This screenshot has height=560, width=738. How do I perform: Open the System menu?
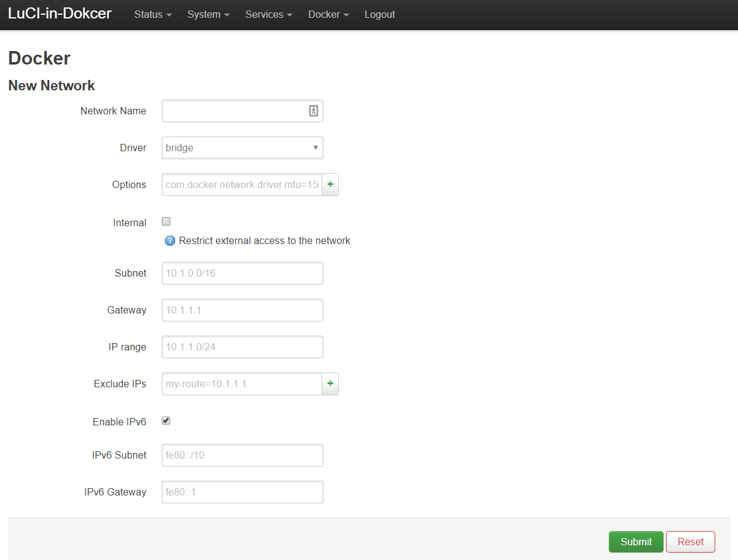click(x=208, y=15)
